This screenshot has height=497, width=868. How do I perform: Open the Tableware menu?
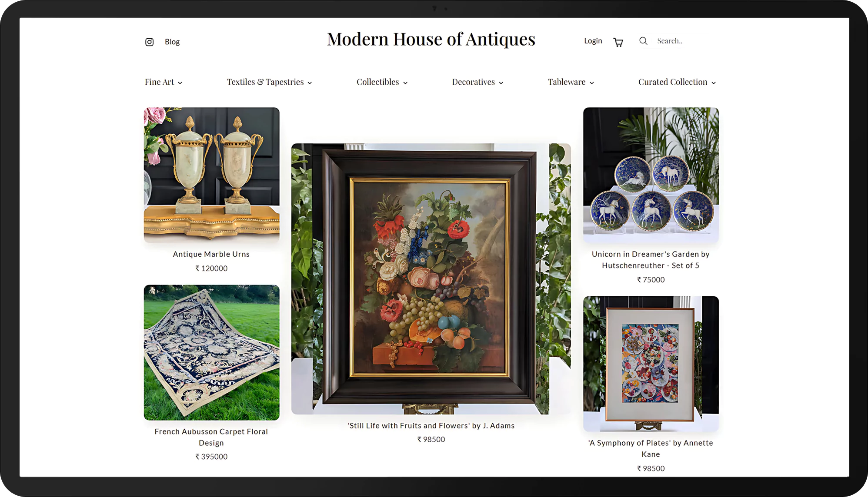(571, 82)
